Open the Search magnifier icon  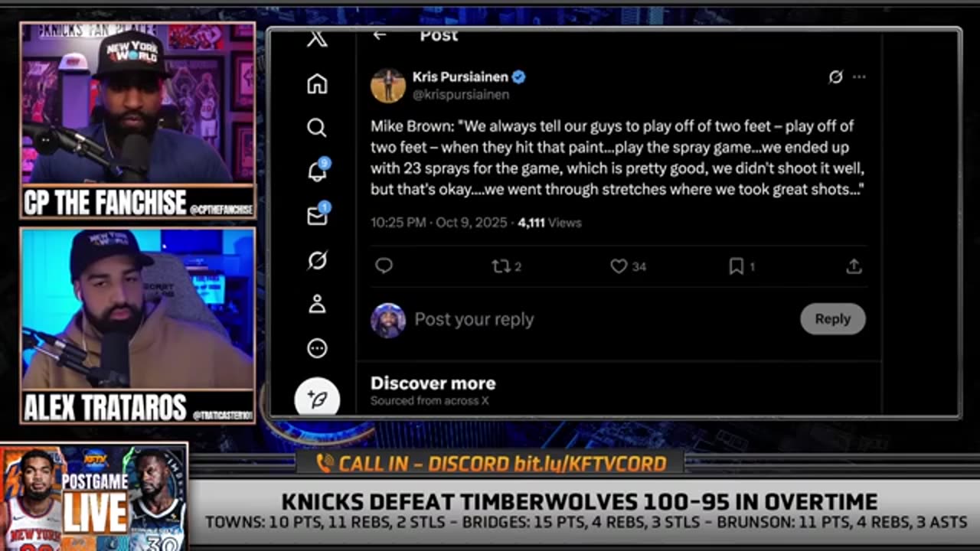317,128
